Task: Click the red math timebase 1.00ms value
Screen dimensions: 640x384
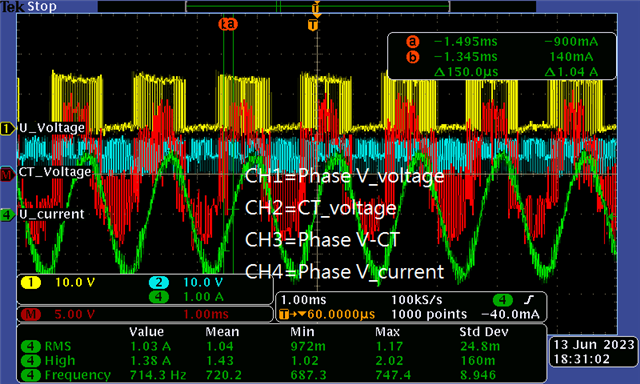Action: point(206,314)
